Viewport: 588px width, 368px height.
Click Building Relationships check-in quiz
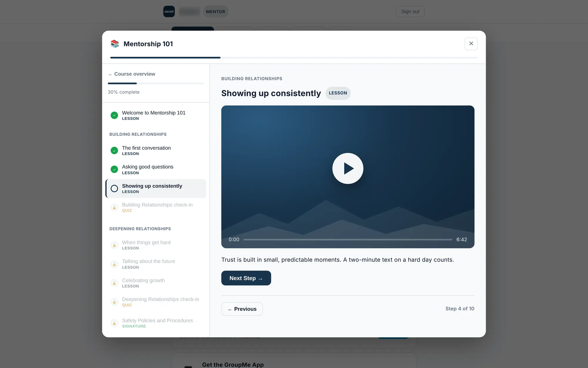pos(156,207)
